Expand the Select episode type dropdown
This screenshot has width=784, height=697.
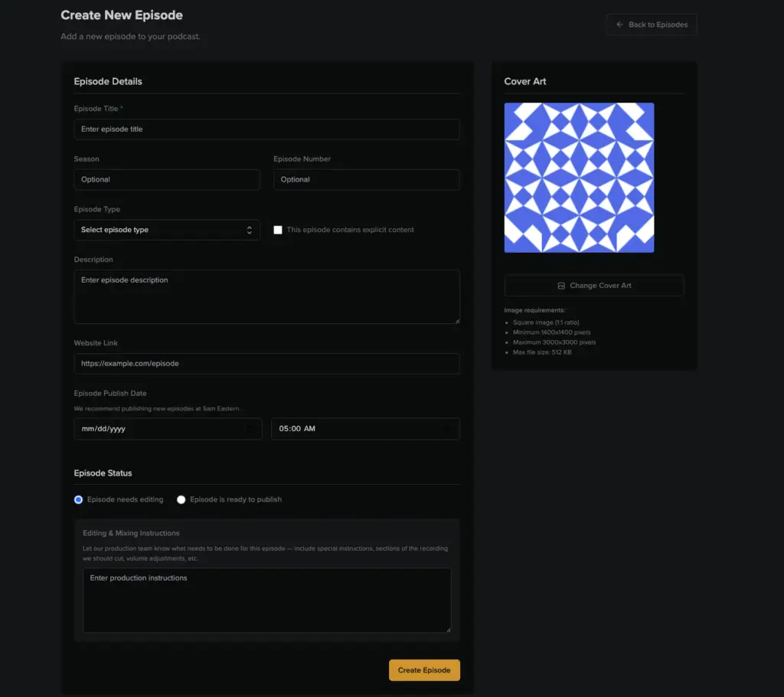point(167,230)
